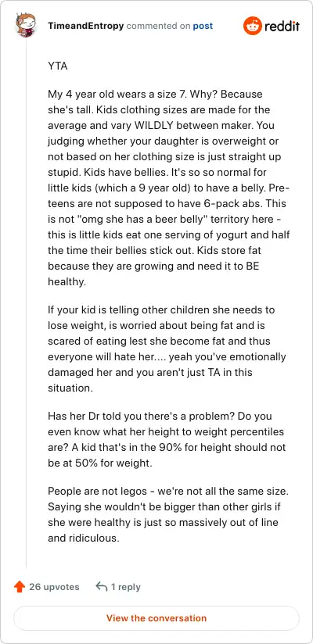This screenshot has width=313, height=644.
Task: Click the gray "commented on" text
Action: coord(158,26)
